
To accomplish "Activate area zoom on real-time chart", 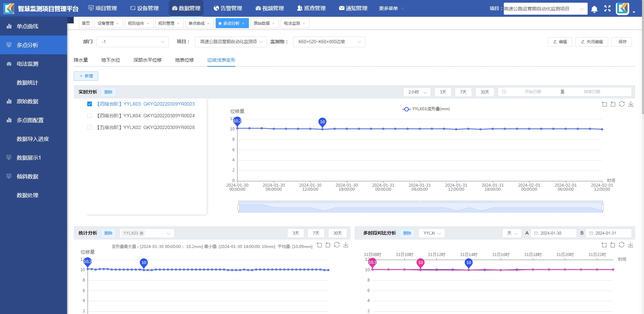I will point(604,104).
